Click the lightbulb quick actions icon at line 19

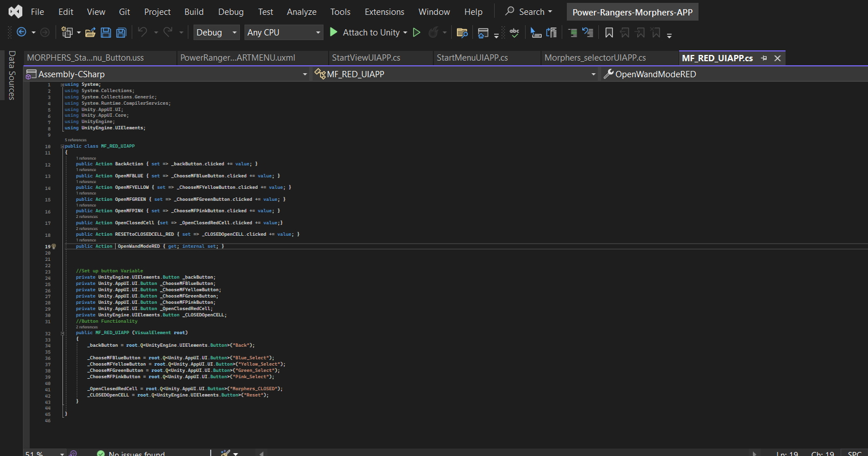coord(54,246)
